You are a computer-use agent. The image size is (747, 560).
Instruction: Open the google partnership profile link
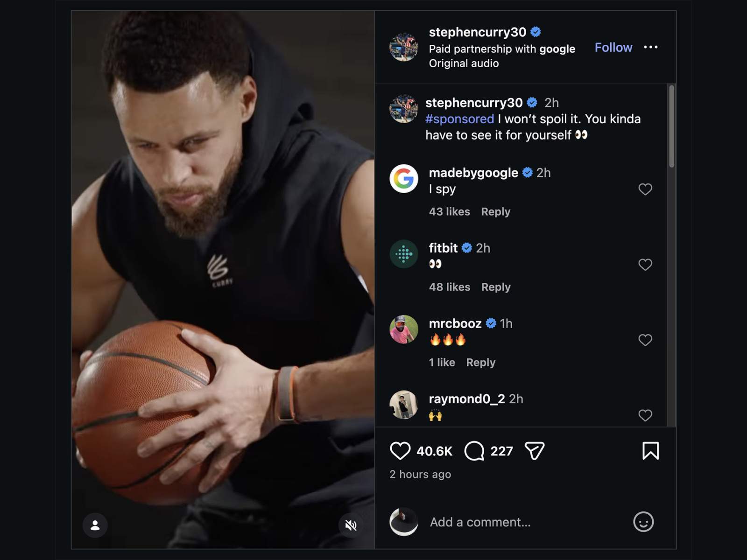557,49
